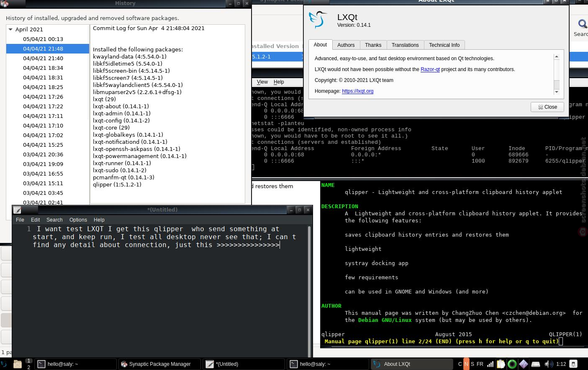Click the History window icon in the title bar
Screen dimensions: 588x370
click(x=5, y=3)
